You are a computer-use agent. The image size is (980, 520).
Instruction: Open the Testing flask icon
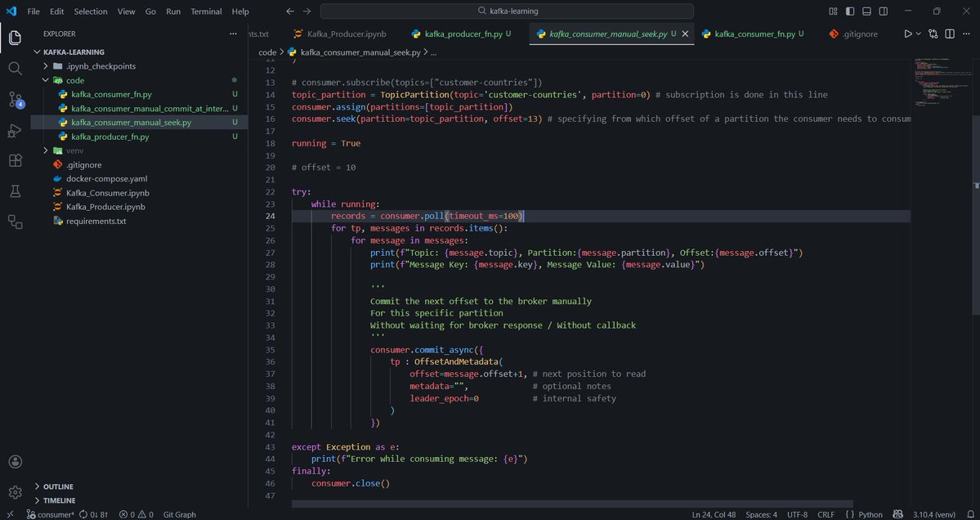pyautogui.click(x=15, y=191)
